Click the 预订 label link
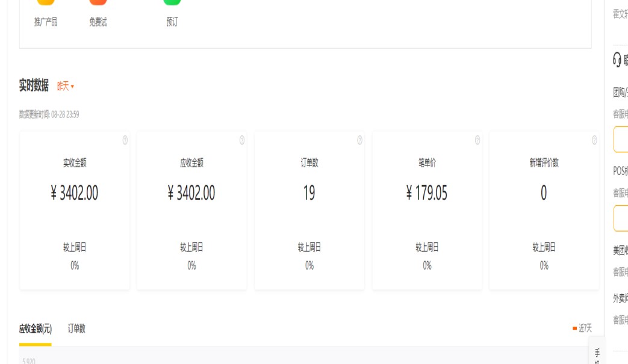The width and height of the screenshot is (628, 364). pos(172,22)
